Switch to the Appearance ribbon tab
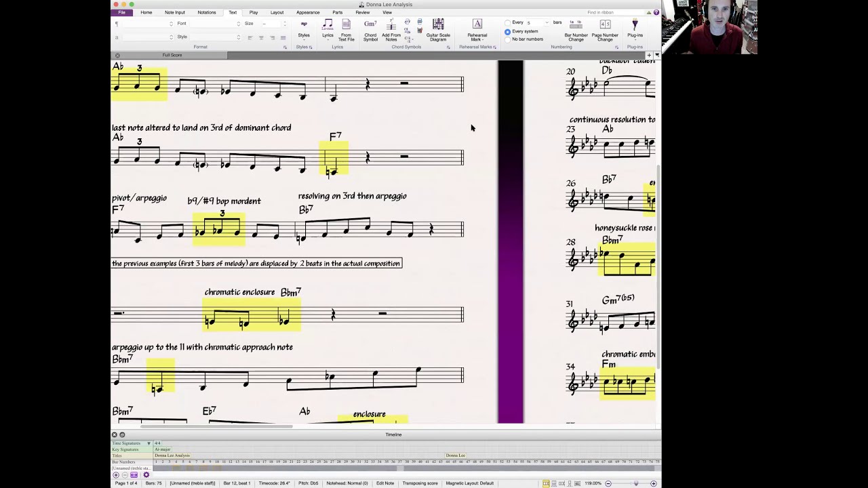Screen dimensions: 868x488 click(308, 12)
